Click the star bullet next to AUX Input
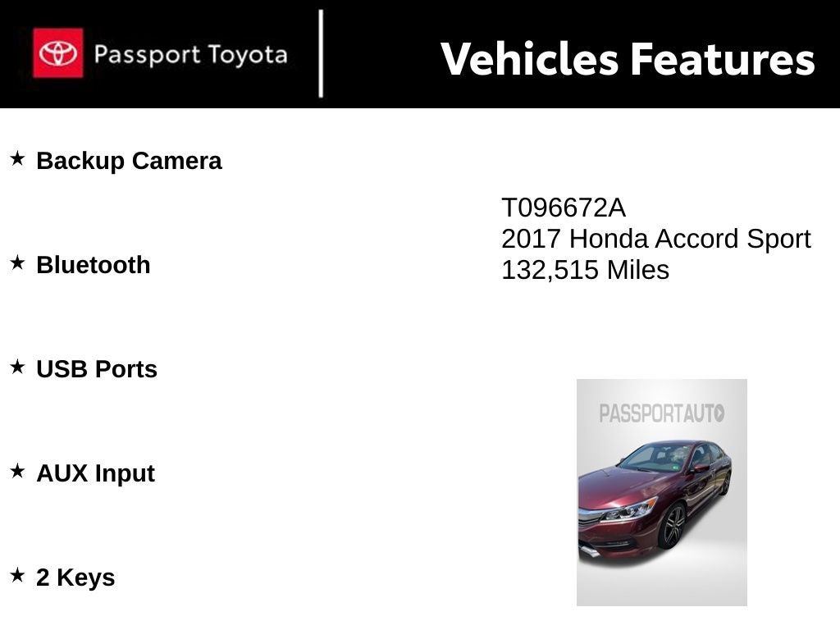Viewport: 840px width, 630px height. [17, 472]
